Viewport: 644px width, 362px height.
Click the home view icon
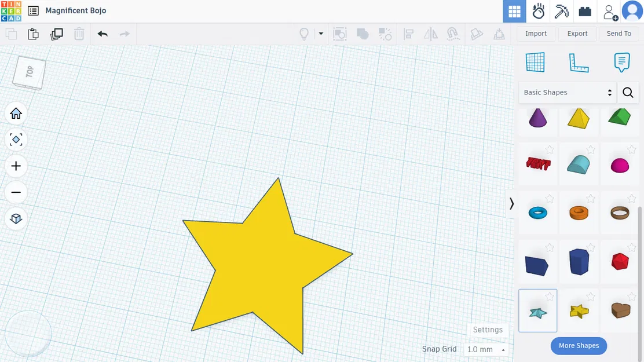pos(16,113)
